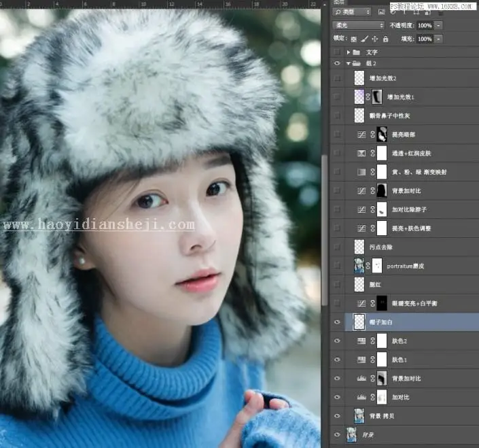
Task: Click the folder icon of 文字 group
Action: point(357,52)
